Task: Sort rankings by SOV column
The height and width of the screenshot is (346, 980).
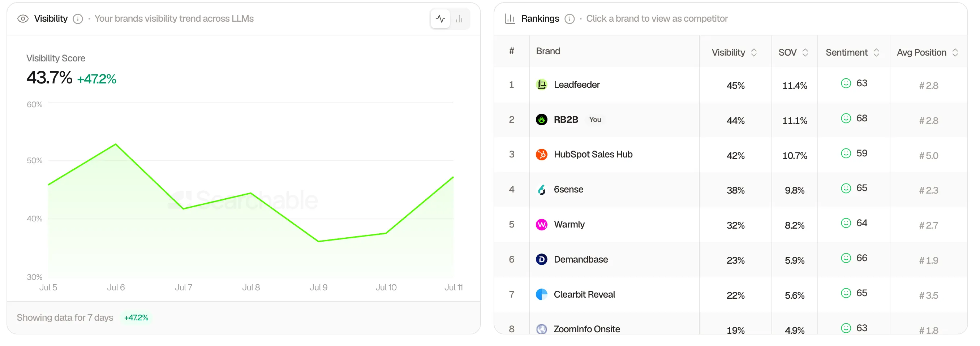Action: point(793,52)
